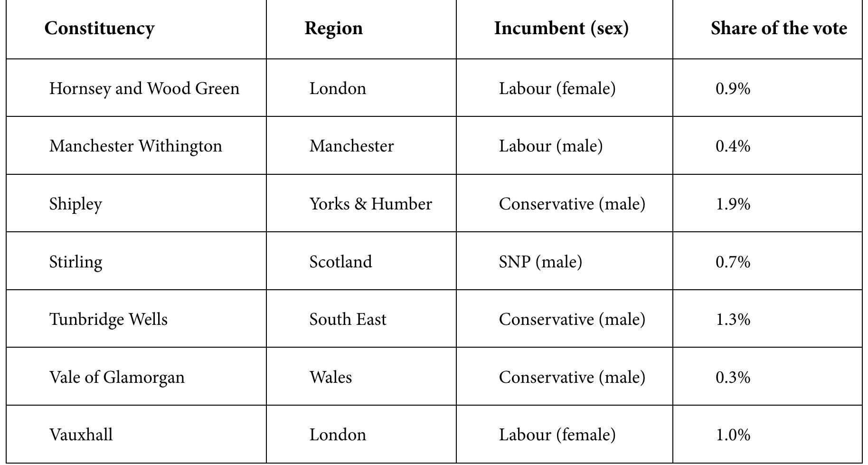Click the 0.3% vote share cell

pos(733,378)
